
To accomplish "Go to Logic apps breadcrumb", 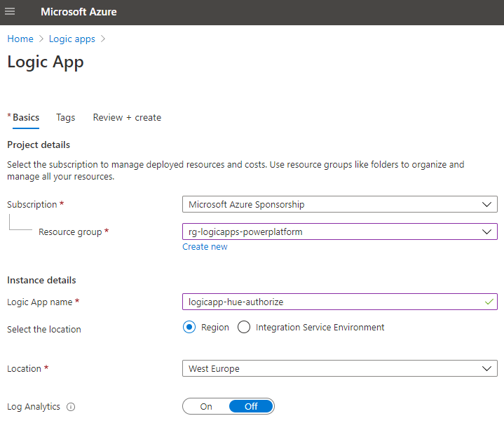I will pos(72,39).
